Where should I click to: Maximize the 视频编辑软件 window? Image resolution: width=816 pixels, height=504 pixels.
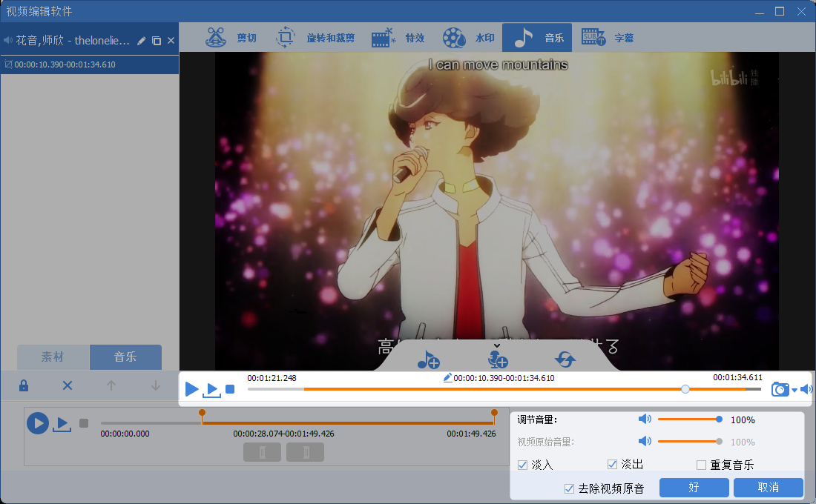click(780, 11)
